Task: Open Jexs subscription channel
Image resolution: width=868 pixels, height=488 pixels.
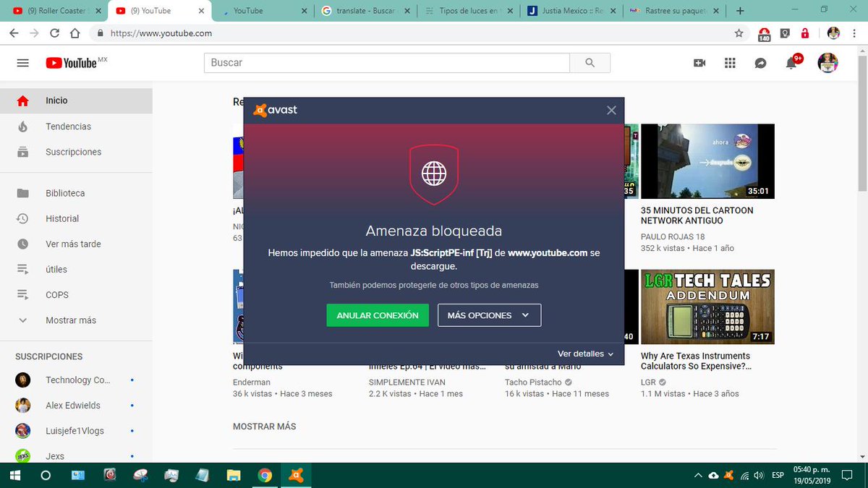Action: 76,456
